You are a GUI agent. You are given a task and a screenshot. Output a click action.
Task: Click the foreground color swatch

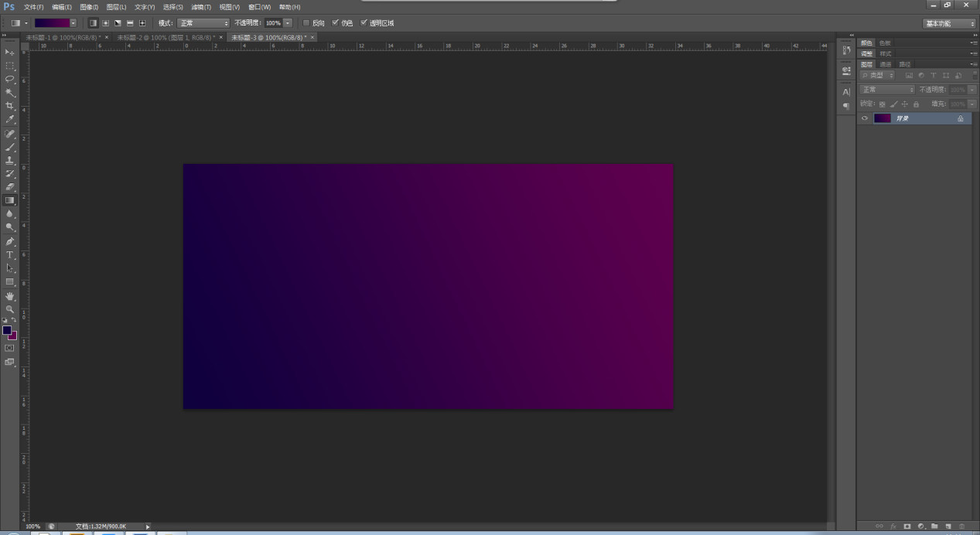pos(7,330)
